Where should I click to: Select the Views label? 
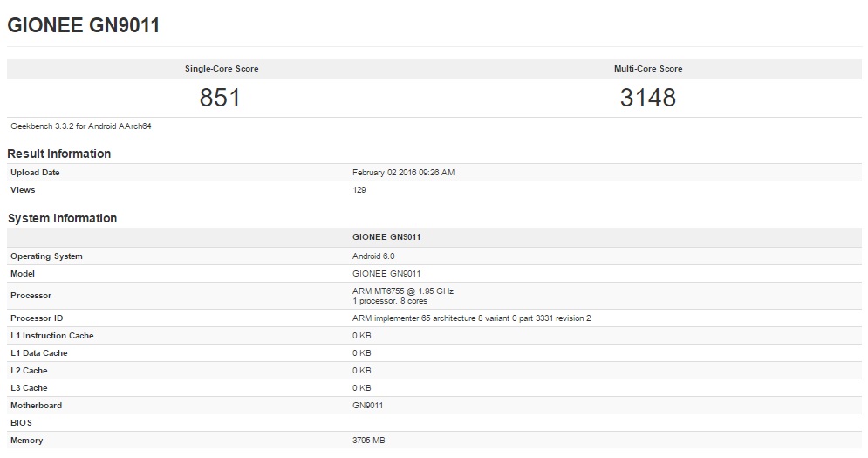pyautogui.click(x=23, y=190)
